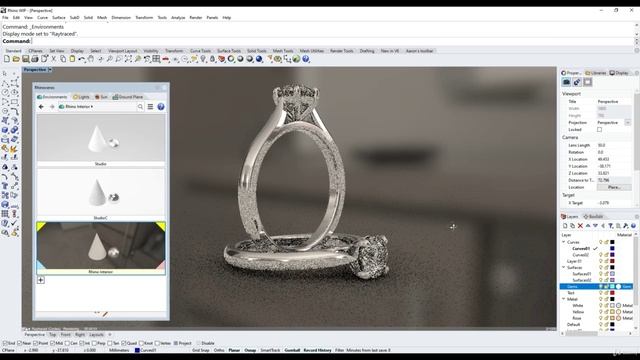Click the light bulb icon in Standard toolbar
The height and width of the screenshot is (360, 640).
tap(203, 59)
